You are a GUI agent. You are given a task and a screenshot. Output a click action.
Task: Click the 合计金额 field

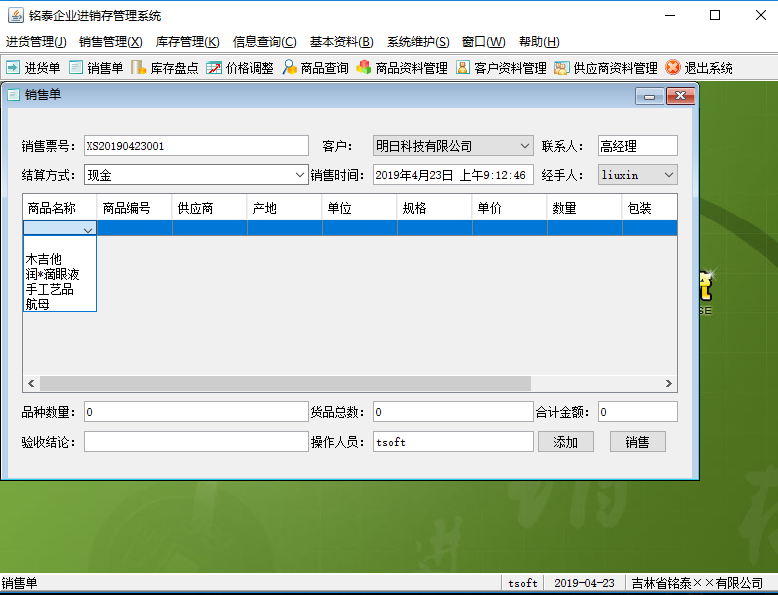pyautogui.click(x=638, y=412)
